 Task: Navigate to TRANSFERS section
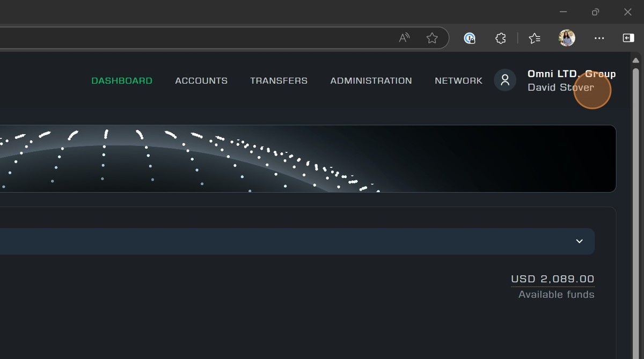[x=279, y=80]
